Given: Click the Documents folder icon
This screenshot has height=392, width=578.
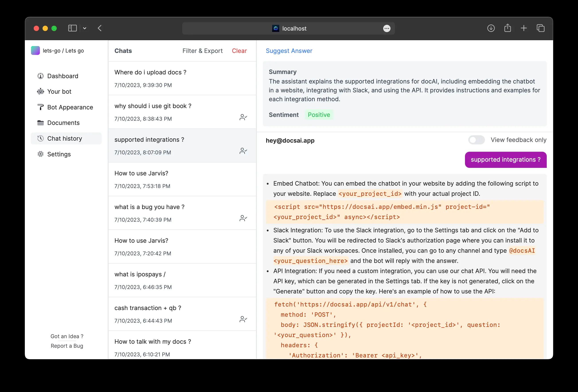Looking at the screenshot, I should [40, 123].
